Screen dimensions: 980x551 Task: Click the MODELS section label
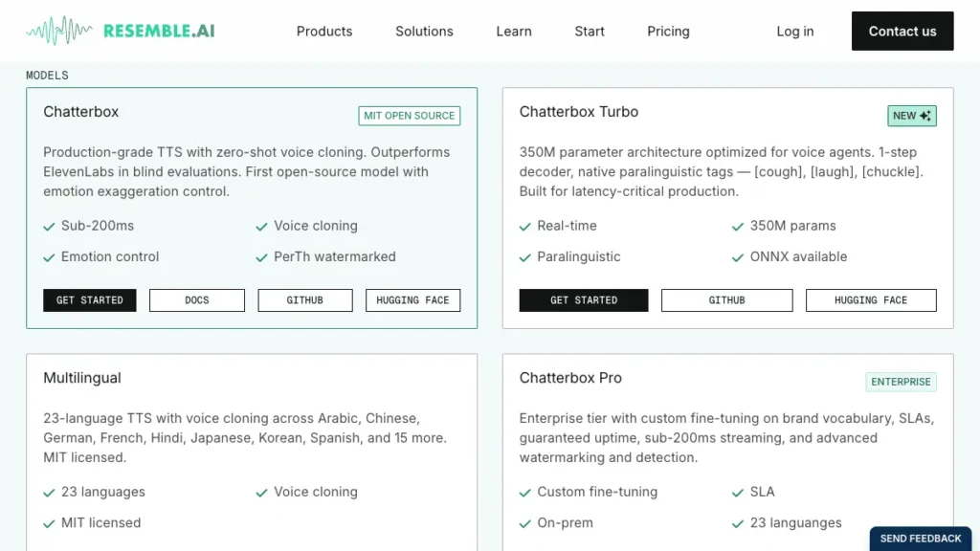(x=47, y=75)
